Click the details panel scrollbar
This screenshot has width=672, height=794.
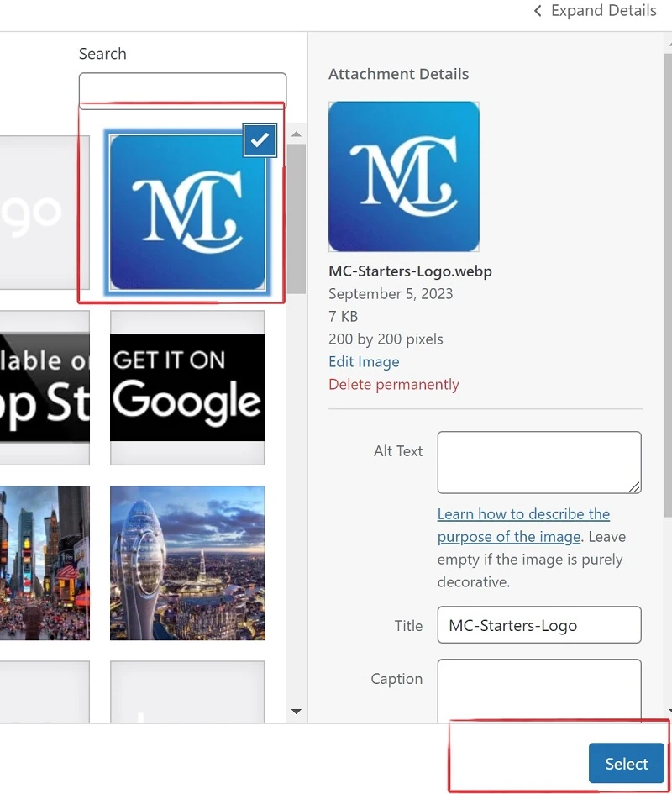coord(669,284)
